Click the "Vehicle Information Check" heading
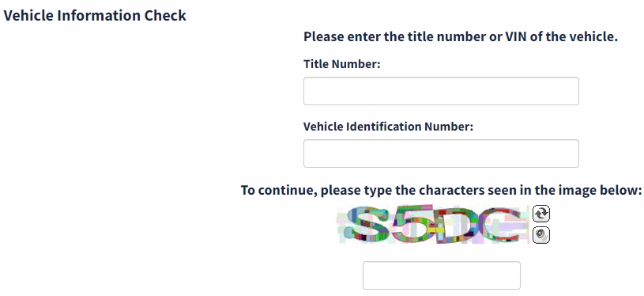 95,16
